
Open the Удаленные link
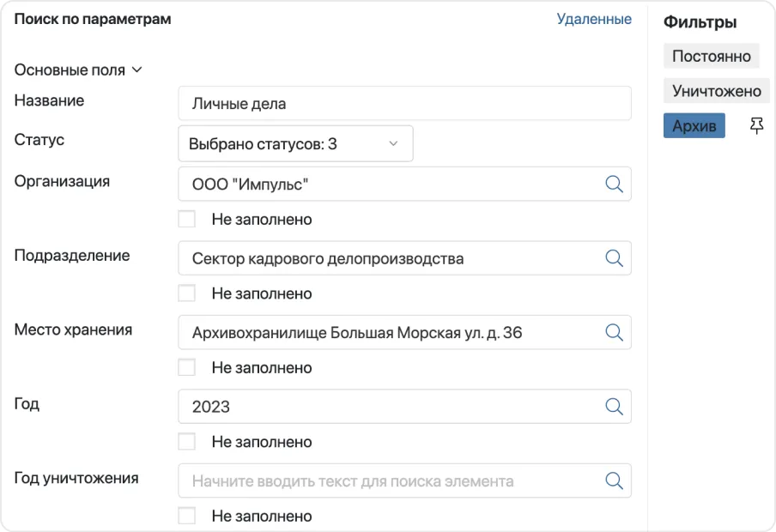(x=594, y=19)
